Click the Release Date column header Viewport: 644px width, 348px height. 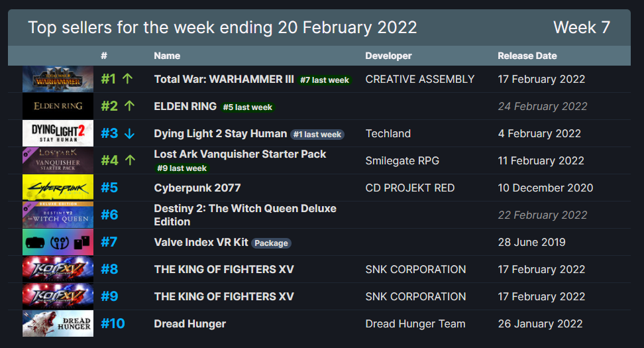tap(527, 56)
